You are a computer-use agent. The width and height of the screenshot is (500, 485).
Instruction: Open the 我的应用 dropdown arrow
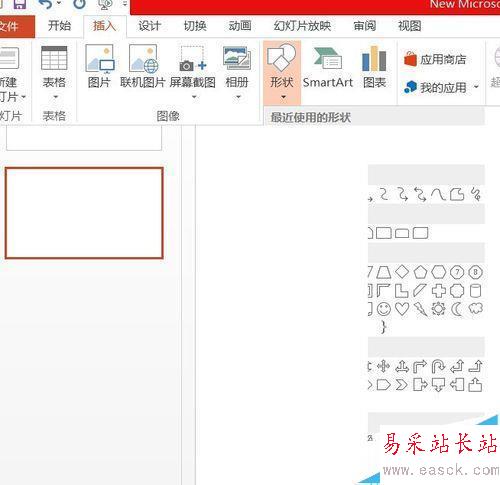476,87
